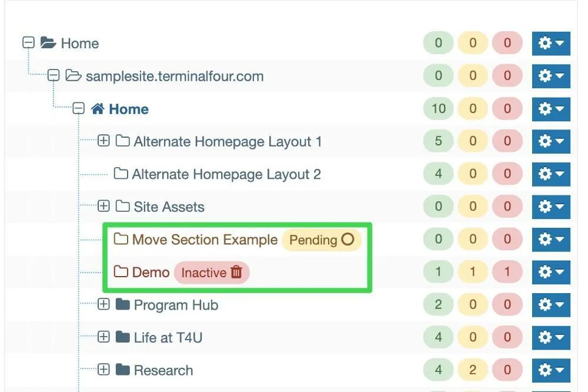Screen dimensions: 588x392
Task: Expand Alternate Homepage Layout 1 section
Action: point(103,141)
